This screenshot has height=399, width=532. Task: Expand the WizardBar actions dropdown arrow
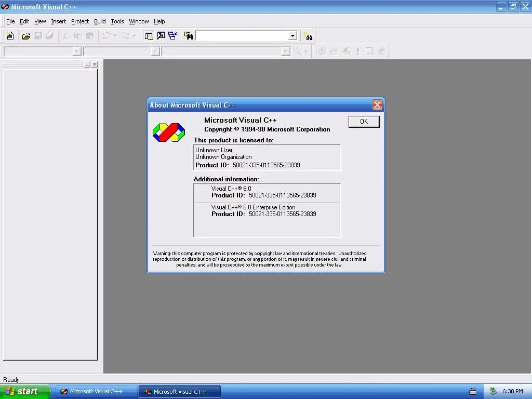(x=306, y=51)
